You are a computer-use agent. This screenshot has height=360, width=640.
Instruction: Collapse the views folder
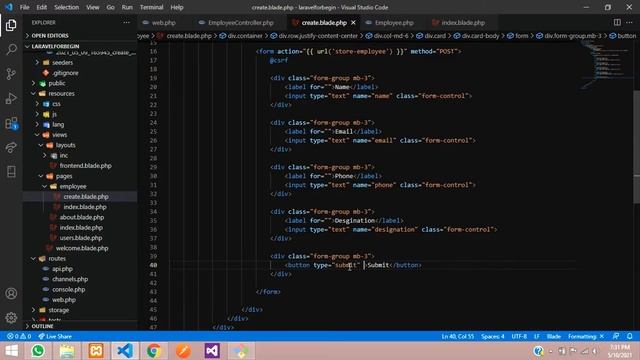click(60, 135)
